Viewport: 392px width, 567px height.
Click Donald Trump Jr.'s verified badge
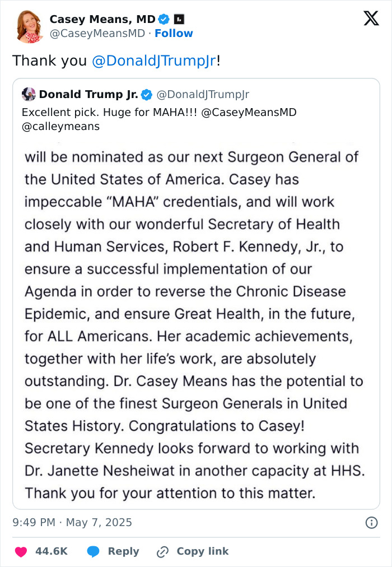click(146, 94)
